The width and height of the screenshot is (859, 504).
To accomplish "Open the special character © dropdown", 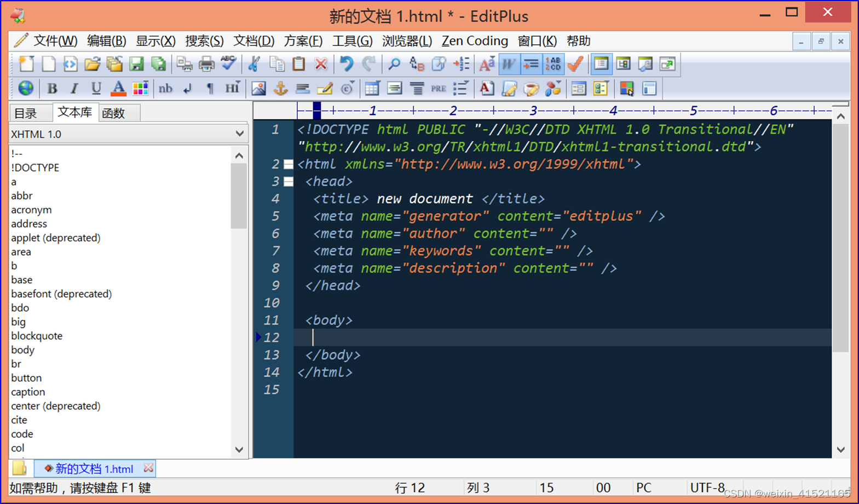I will click(x=347, y=88).
